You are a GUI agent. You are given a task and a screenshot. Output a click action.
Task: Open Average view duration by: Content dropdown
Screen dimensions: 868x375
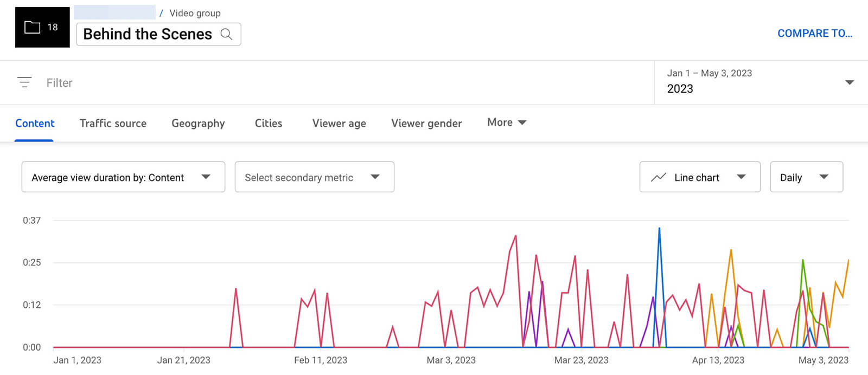[123, 177]
